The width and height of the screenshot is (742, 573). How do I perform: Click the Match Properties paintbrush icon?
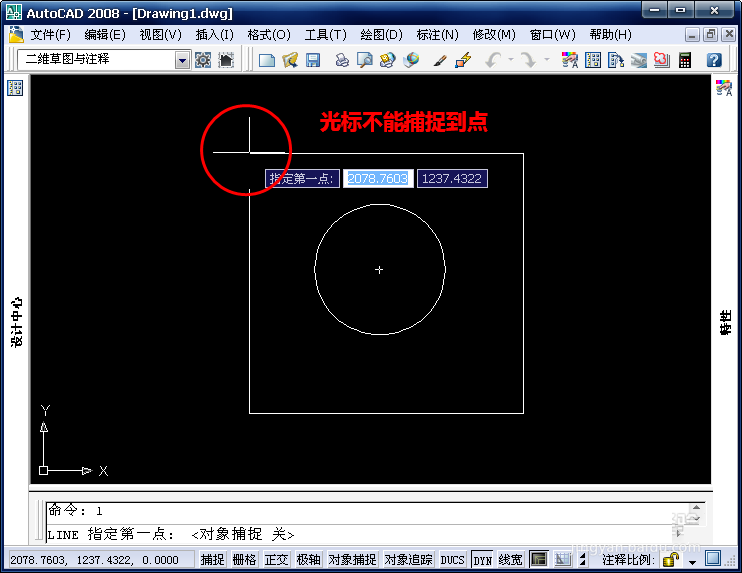pyautogui.click(x=440, y=60)
